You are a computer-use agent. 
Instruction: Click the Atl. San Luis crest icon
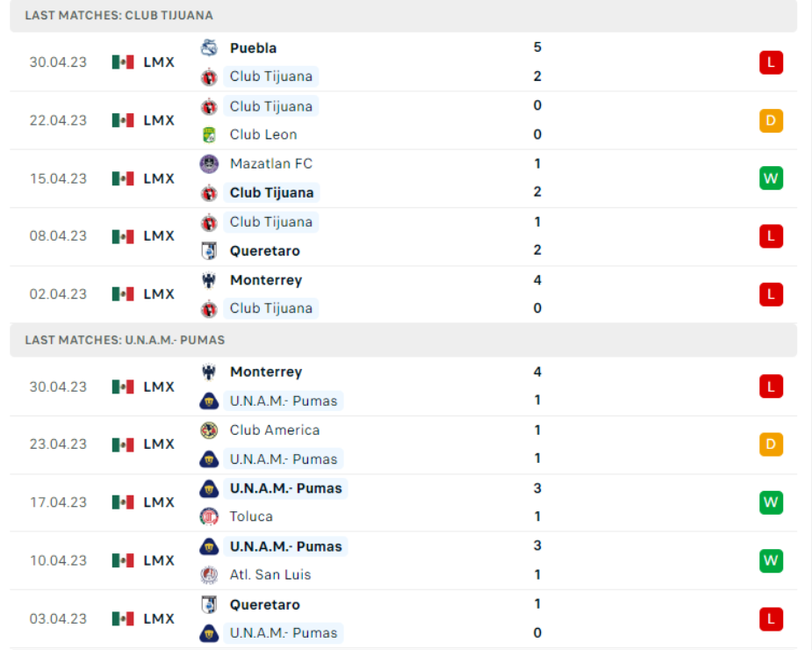point(209,574)
